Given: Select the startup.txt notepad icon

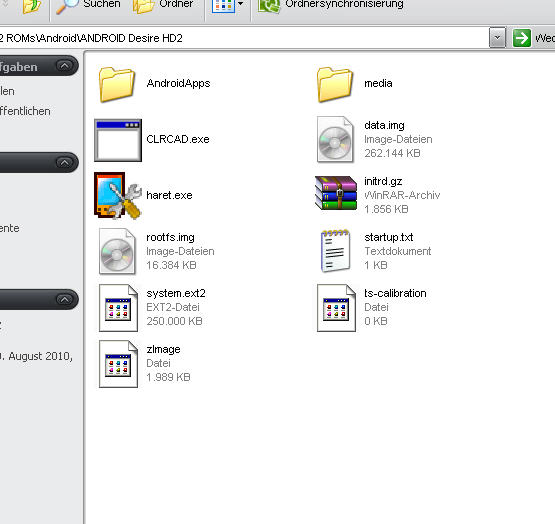Looking at the screenshot, I should pos(335,251).
